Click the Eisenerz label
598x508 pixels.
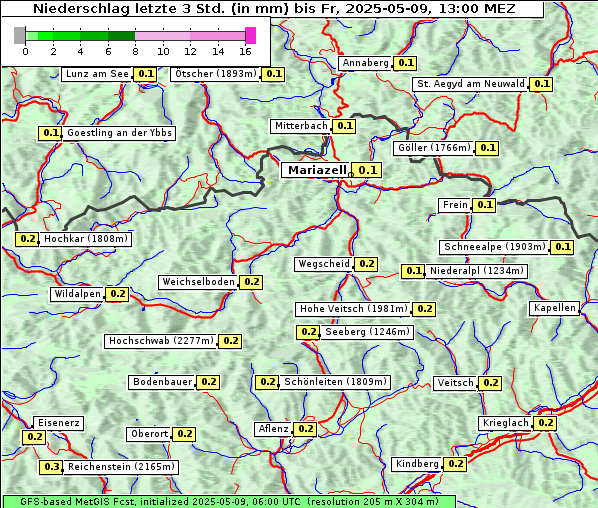[58, 423]
